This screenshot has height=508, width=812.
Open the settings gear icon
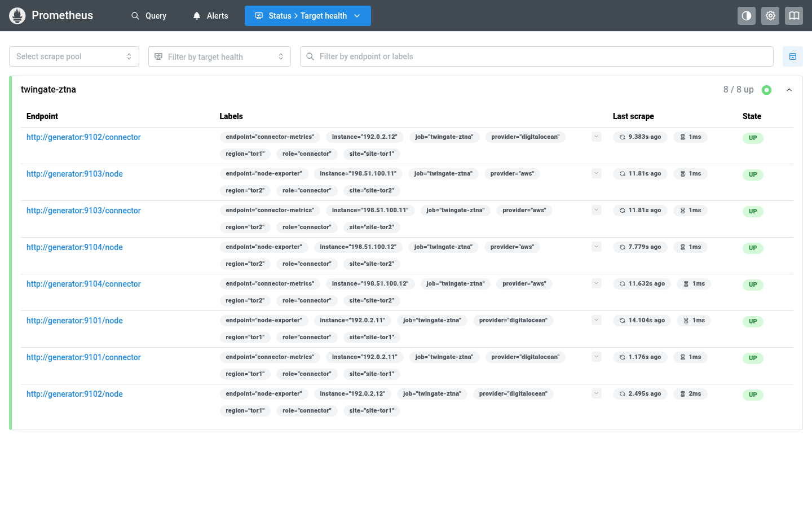click(770, 16)
